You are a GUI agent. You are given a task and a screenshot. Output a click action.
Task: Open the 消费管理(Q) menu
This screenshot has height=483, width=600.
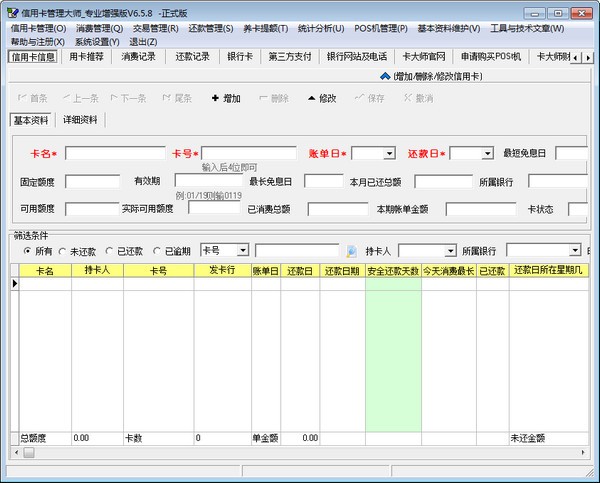click(x=99, y=28)
